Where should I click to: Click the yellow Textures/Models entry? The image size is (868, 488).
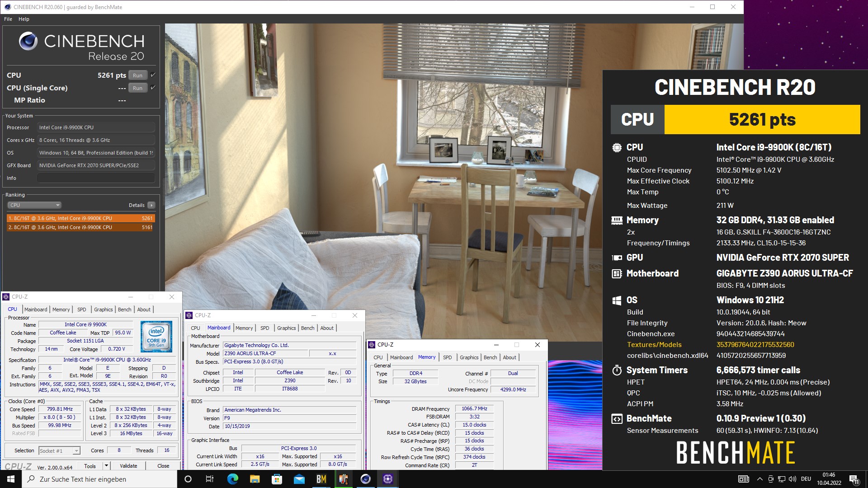coord(654,345)
